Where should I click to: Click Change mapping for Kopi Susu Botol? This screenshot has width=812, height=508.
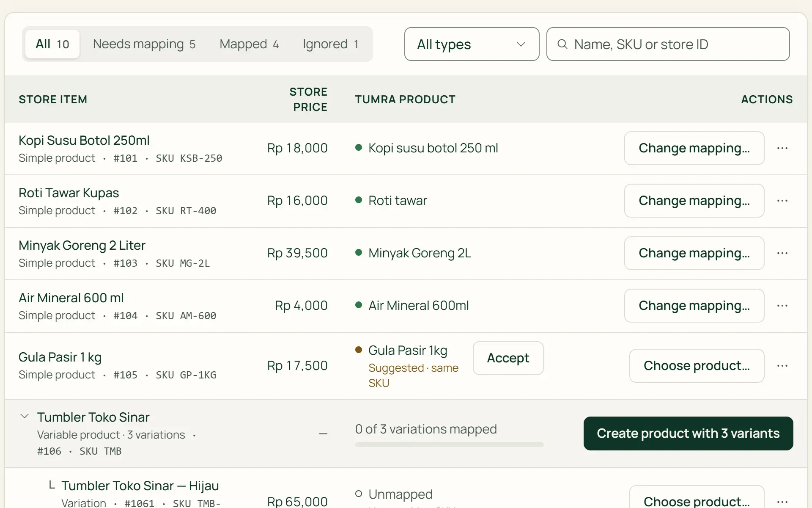pos(694,148)
